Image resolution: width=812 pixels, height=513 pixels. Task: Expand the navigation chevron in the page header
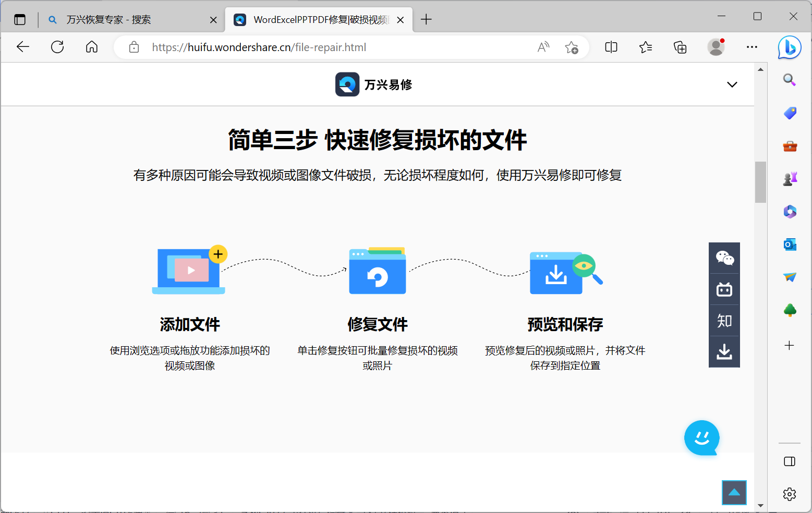click(x=732, y=84)
